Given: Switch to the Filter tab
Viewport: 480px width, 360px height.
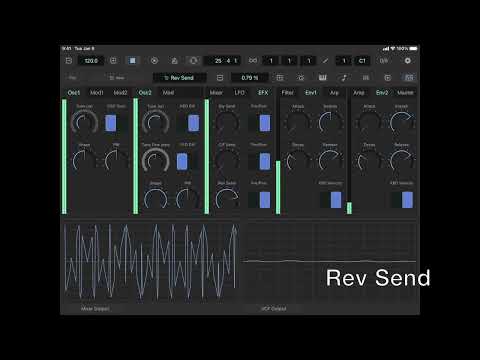Looking at the screenshot, I should [x=288, y=93].
